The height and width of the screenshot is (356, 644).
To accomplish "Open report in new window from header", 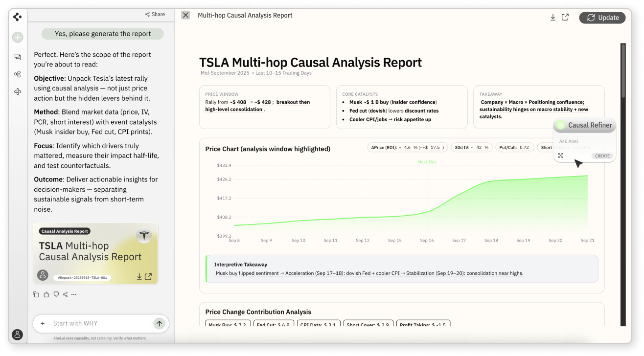I will click(565, 17).
